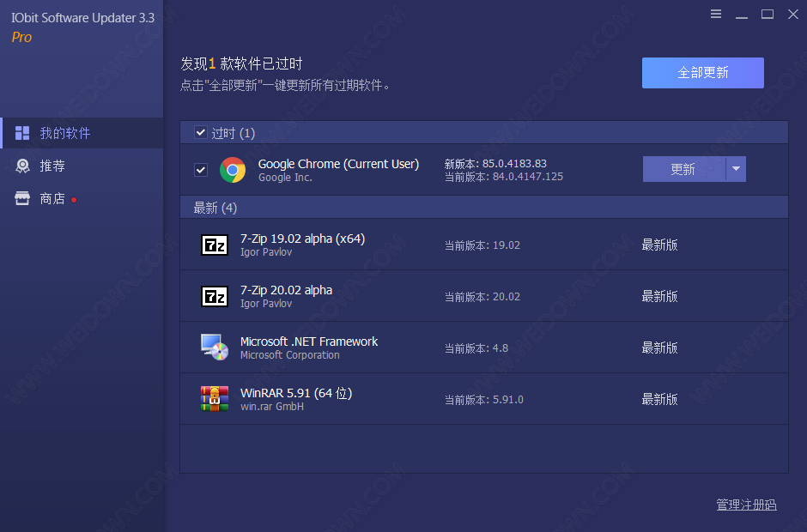Go to the 商店 tab
This screenshot has width=807, height=532.
pos(82,198)
